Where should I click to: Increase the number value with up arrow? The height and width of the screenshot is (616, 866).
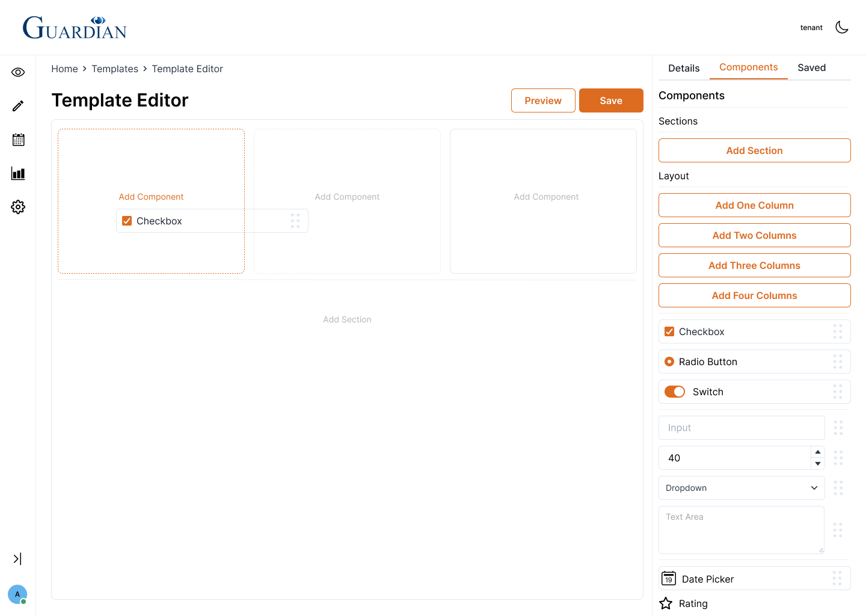tap(818, 452)
